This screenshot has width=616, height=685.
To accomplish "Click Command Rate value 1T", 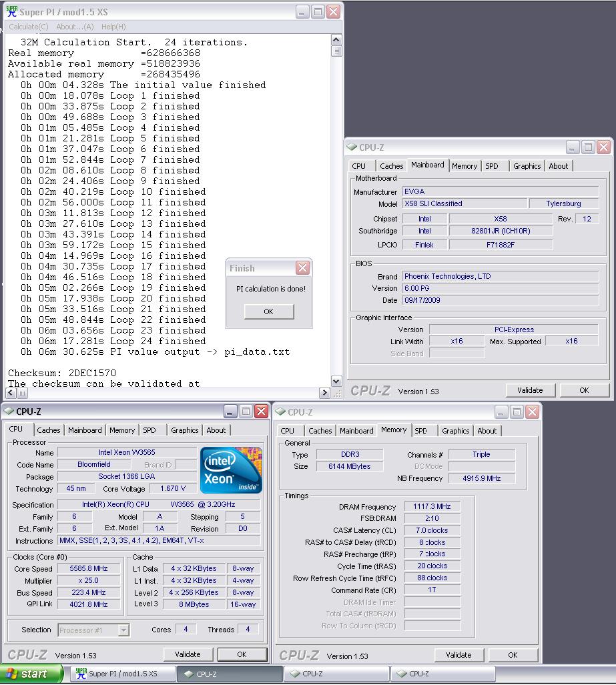I will pos(432,590).
